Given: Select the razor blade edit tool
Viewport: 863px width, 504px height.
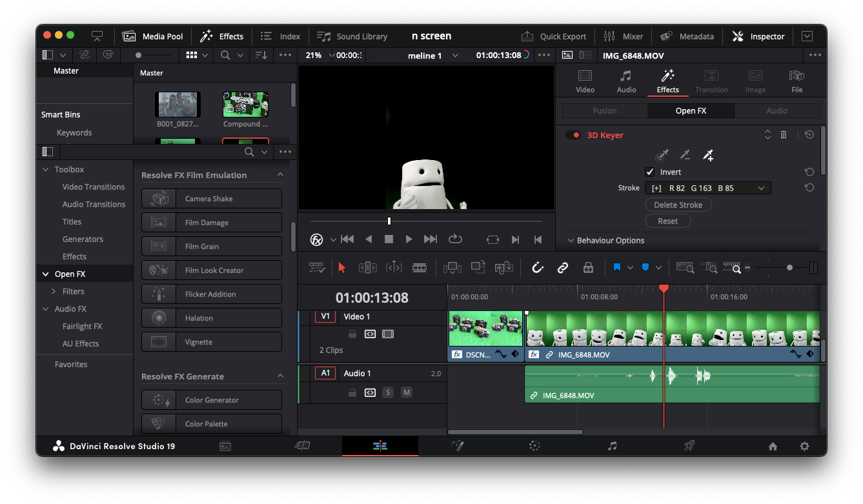Looking at the screenshot, I should (420, 267).
